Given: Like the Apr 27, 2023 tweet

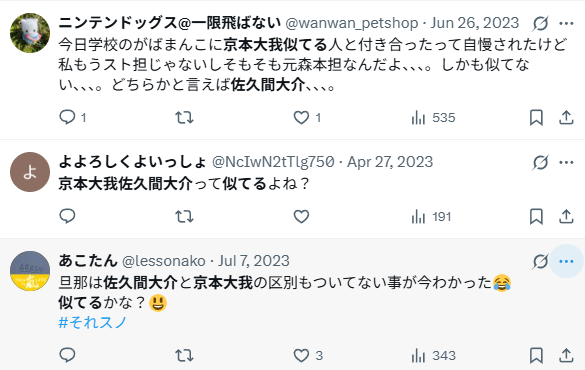Looking at the screenshot, I should click(x=301, y=216).
